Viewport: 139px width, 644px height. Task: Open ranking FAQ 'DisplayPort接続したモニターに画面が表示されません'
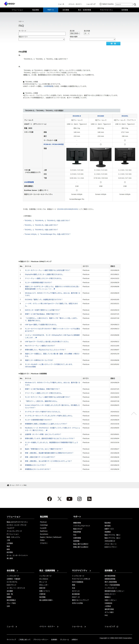44,274
